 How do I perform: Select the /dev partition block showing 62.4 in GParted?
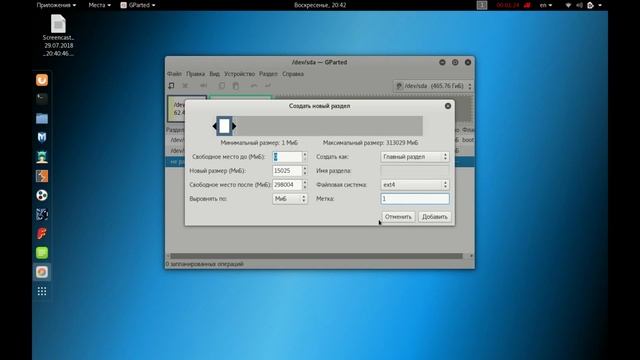coord(176,108)
